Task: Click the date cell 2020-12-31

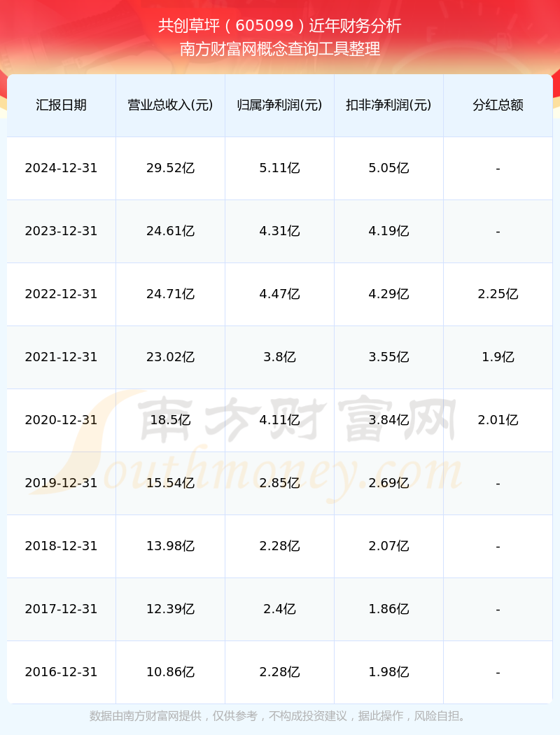Action: 62,420
